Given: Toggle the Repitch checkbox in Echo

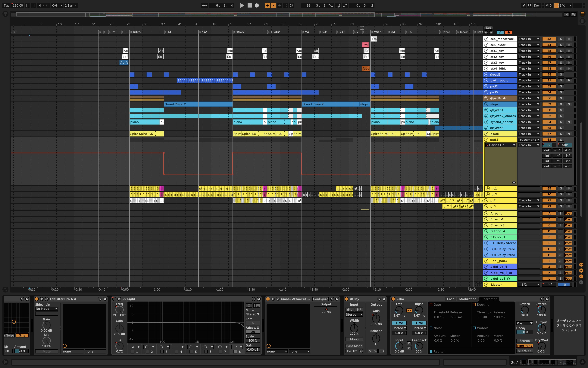Looking at the screenshot, I should pyautogui.click(x=431, y=351).
